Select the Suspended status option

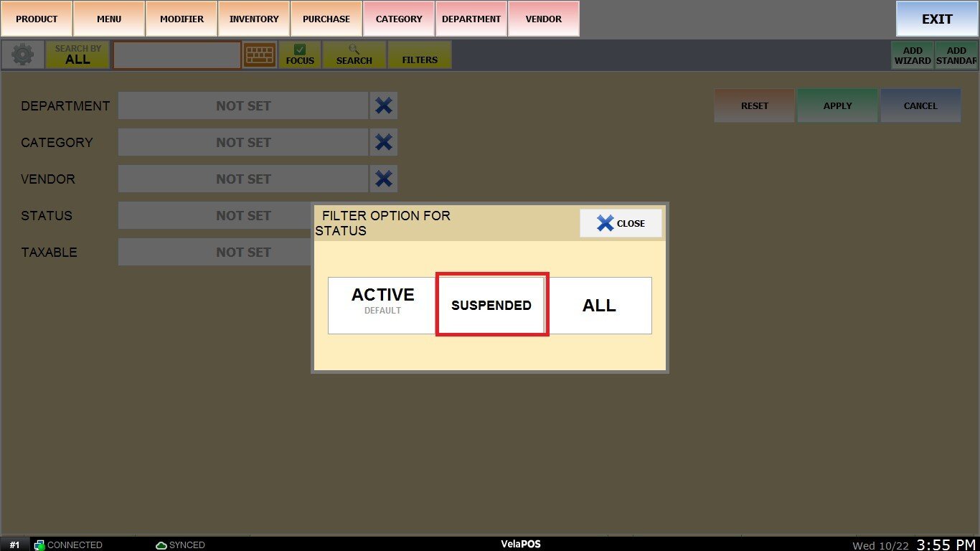[491, 306]
